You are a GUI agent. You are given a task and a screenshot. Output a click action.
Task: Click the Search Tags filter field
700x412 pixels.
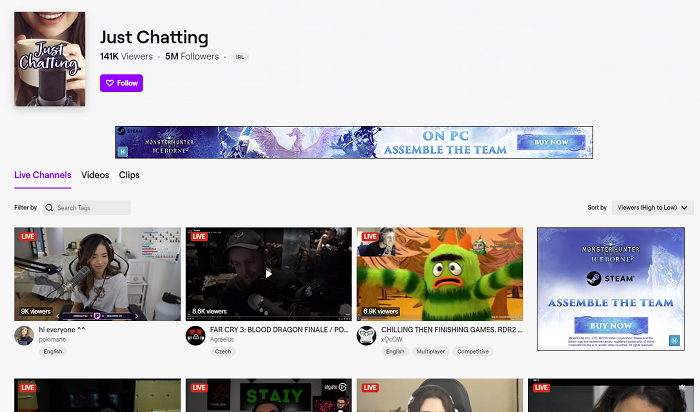pyautogui.click(x=86, y=208)
